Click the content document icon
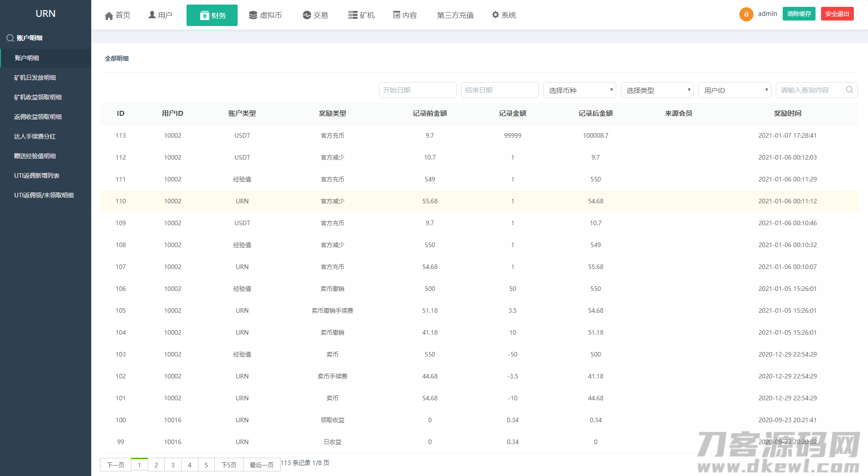 (x=396, y=15)
